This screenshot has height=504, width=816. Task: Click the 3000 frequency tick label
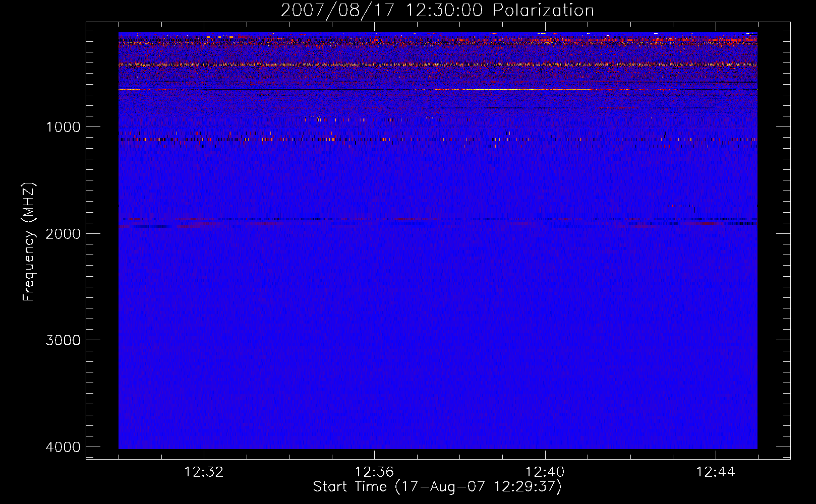pos(63,340)
